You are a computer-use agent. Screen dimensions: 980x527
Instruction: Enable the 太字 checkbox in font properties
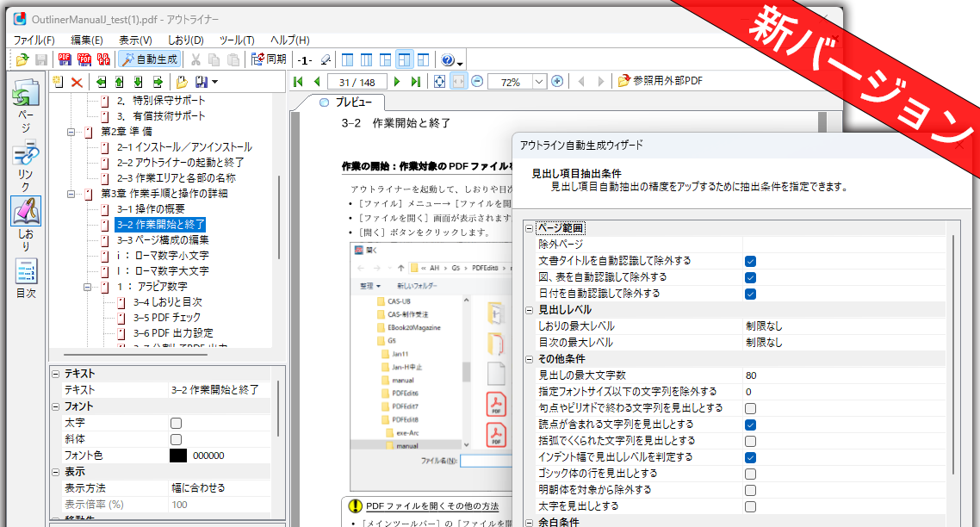[176, 423]
